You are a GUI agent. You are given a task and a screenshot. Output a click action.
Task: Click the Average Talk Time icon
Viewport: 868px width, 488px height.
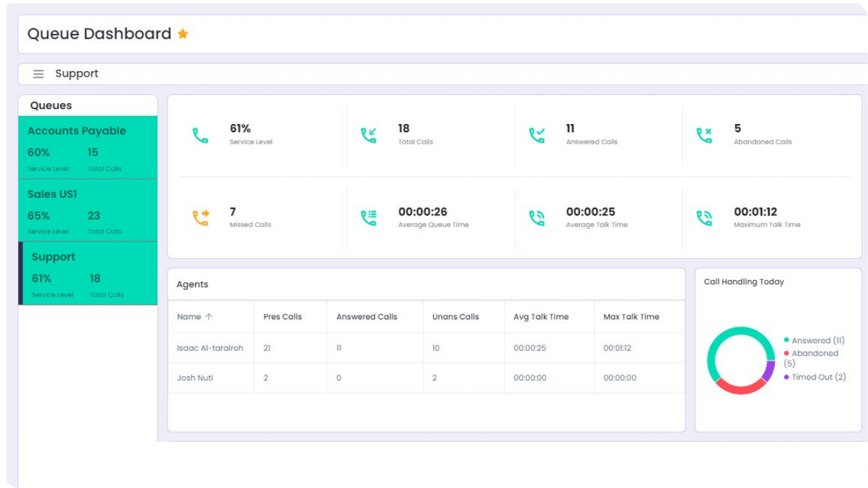[536, 218]
